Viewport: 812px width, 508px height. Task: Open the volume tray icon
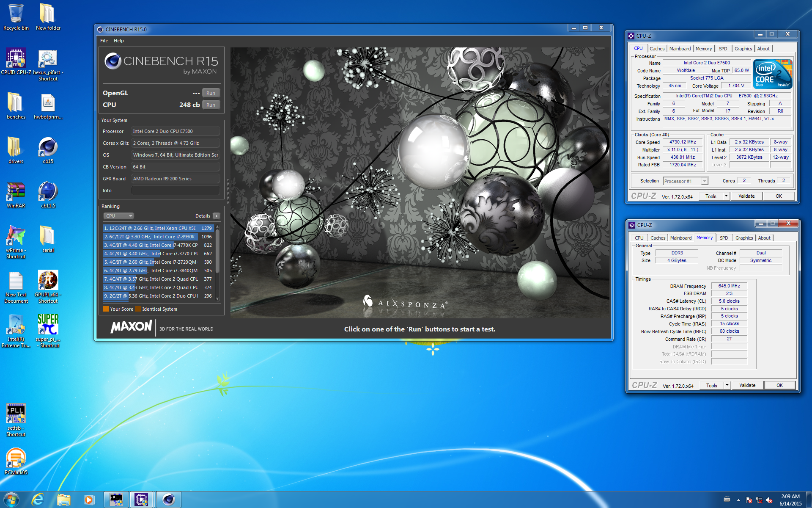tap(769, 500)
